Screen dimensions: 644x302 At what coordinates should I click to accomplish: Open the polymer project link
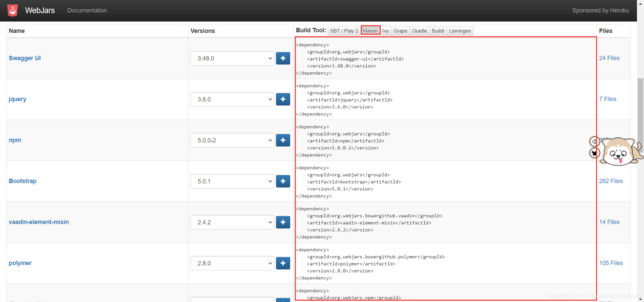20,263
